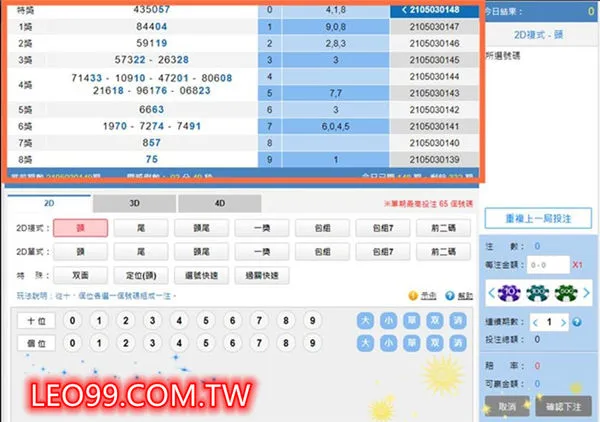Toggle number 8 in the 個位 row
Screen dimensions: 600x422
tap(286, 343)
